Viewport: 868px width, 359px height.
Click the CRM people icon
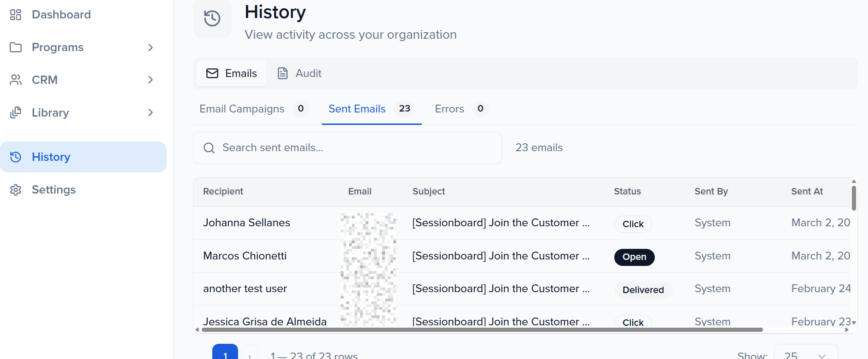(x=16, y=80)
